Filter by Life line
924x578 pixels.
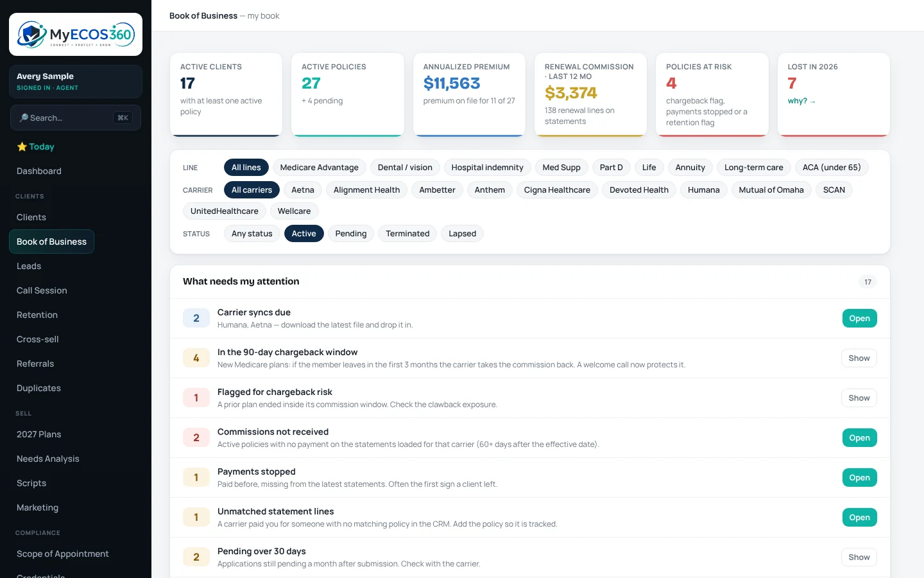tap(649, 168)
